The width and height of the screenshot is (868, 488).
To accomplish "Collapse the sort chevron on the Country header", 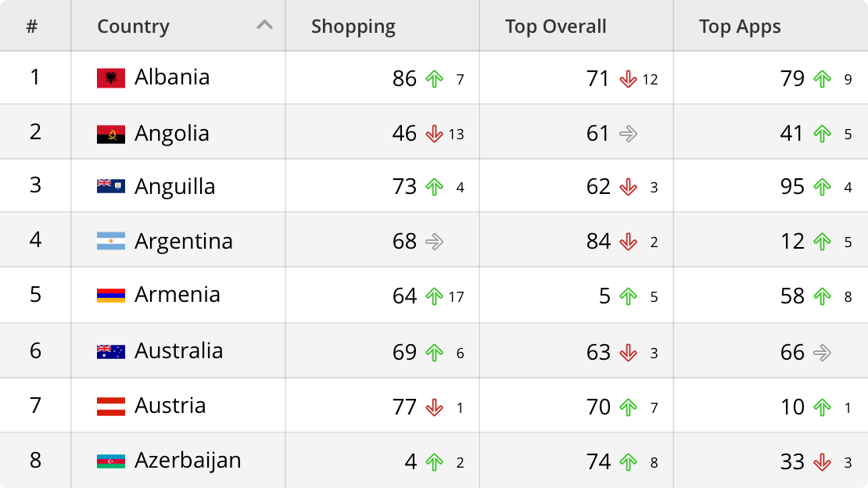I will [264, 25].
